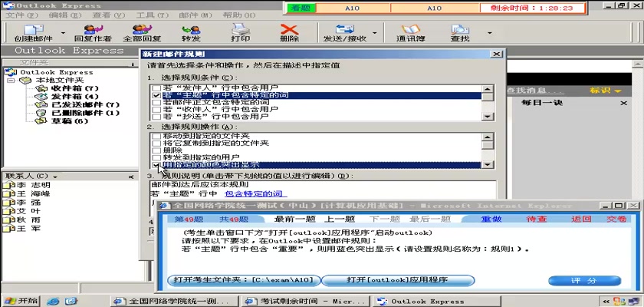This screenshot has width=644, height=307.
Task: Select contact 王 军
Action: pos(28,229)
